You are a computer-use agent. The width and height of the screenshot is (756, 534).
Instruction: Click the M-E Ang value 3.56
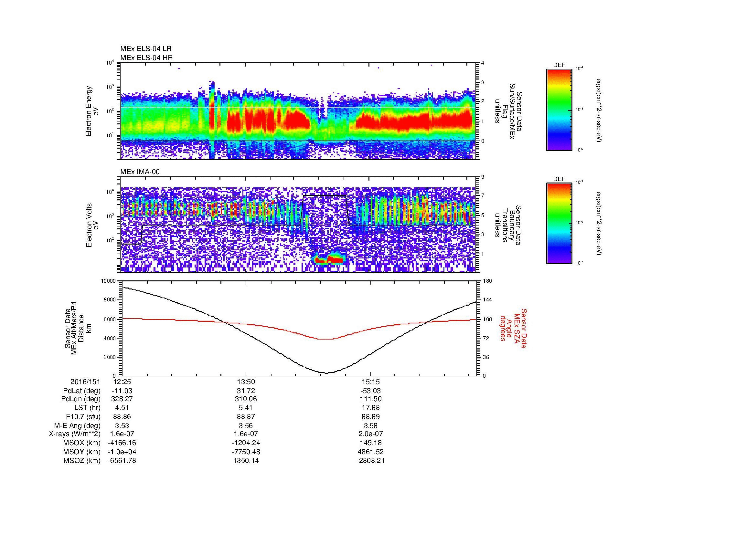tap(246, 425)
